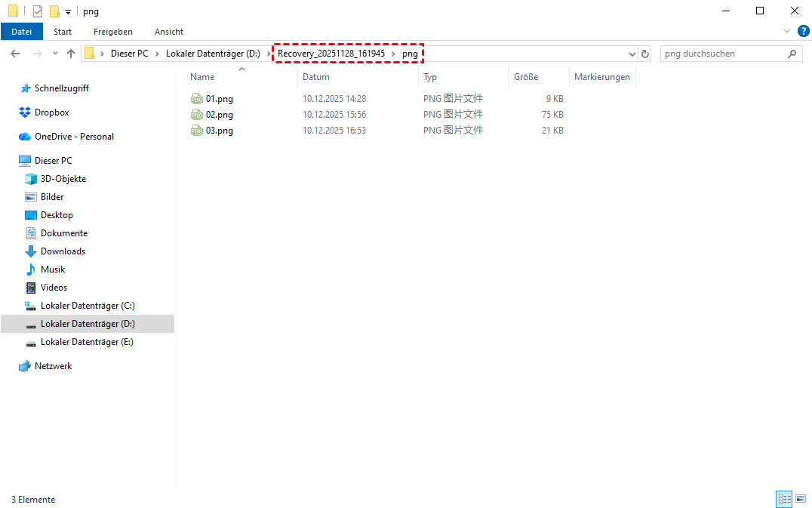The width and height of the screenshot is (812, 508).
Task: Switch to large thumbnails view icon
Action: click(800, 499)
